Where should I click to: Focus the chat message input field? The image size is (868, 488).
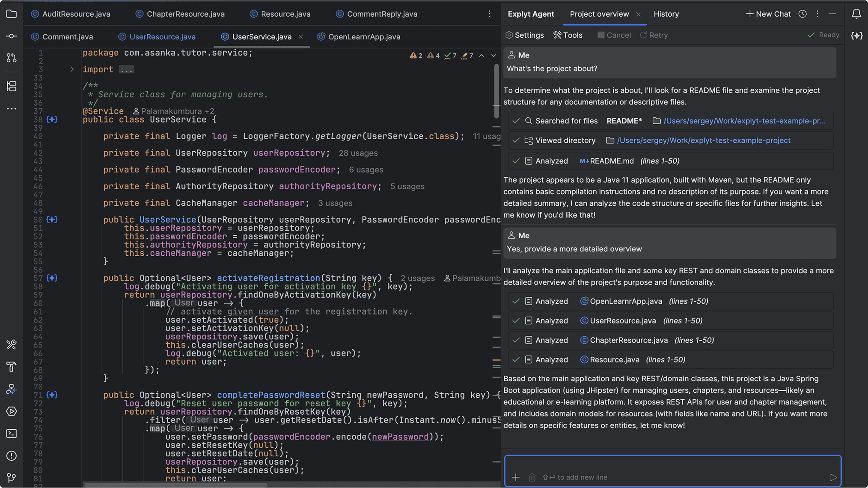point(672,465)
